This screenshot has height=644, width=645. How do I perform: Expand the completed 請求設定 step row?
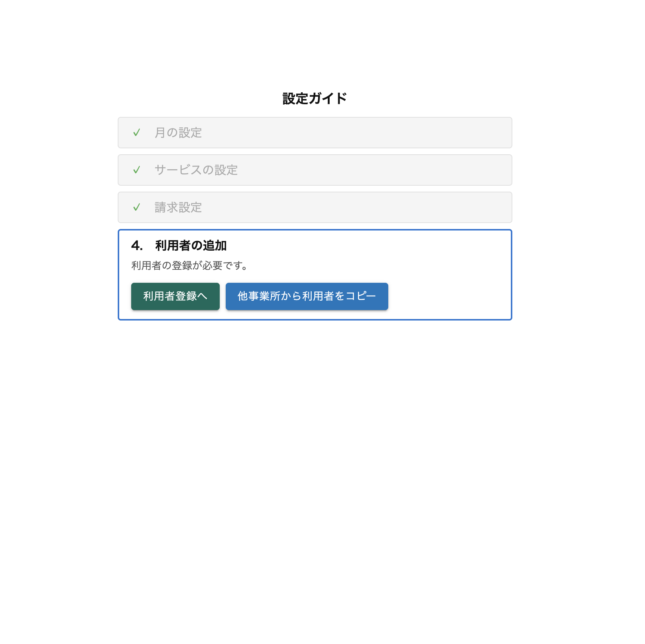click(x=315, y=207)
